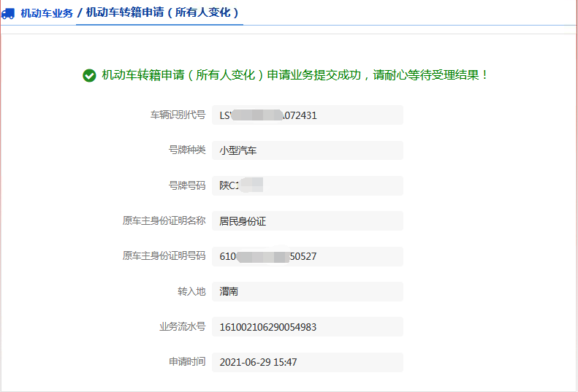Click the 申请时间 field showing 2021-06-29 15:47

coord(307,362)
